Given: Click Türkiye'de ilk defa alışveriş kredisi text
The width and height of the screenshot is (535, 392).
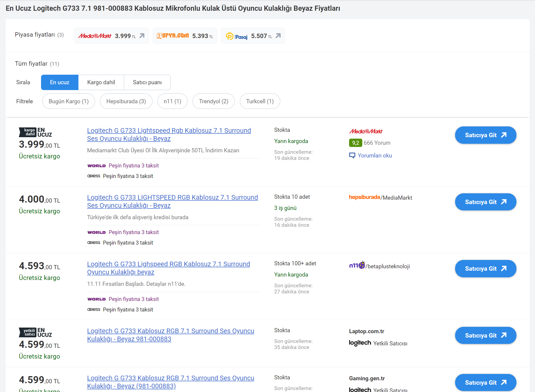Looking at the screenshot, I should point(138,217).
